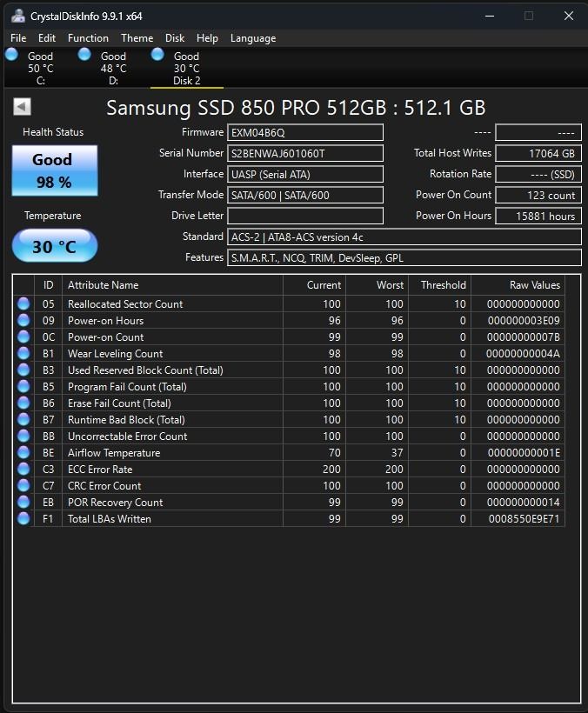Click the 30 °C temperature button
The height and width of the screenshot is (713, 588).
(55, 246)
